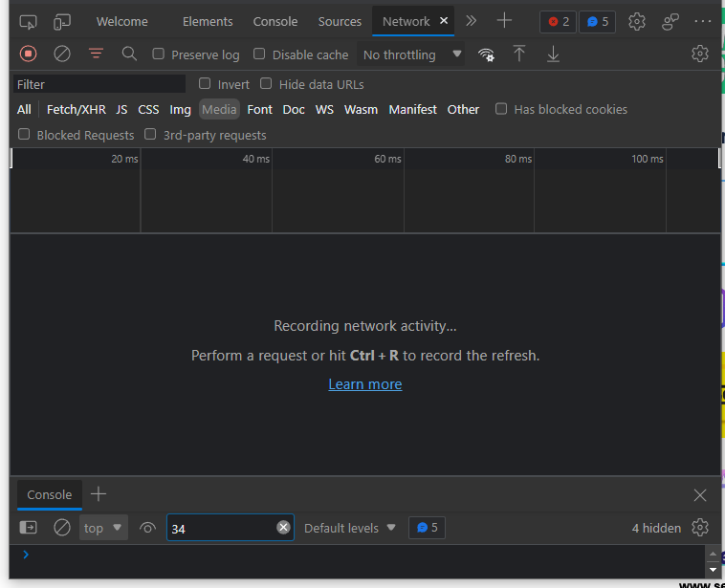The height and width of the screenshot is (588, 725).
Task: Filter requests by Img
Action: [181, 110]
